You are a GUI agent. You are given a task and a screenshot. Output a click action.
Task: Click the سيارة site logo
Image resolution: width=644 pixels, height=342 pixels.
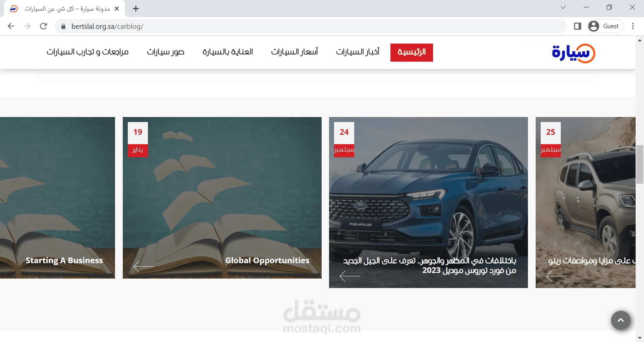coord(574,53)
